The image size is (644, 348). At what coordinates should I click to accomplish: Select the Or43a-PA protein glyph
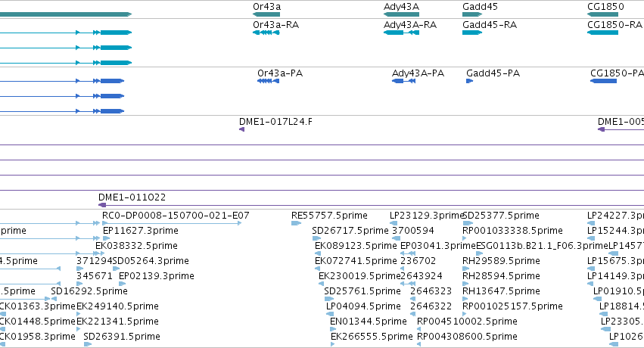click(x=268, y=81)
